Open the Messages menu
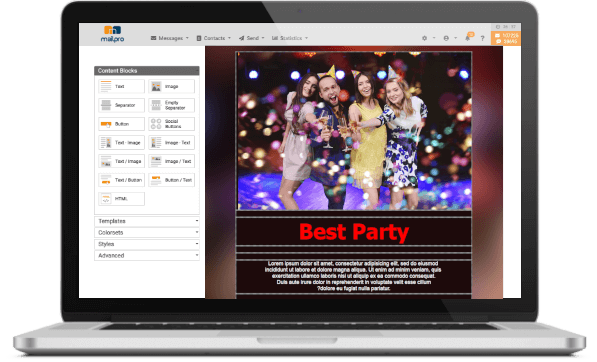The width and height of the screenshot is (597, 362). tap(169, 38)
